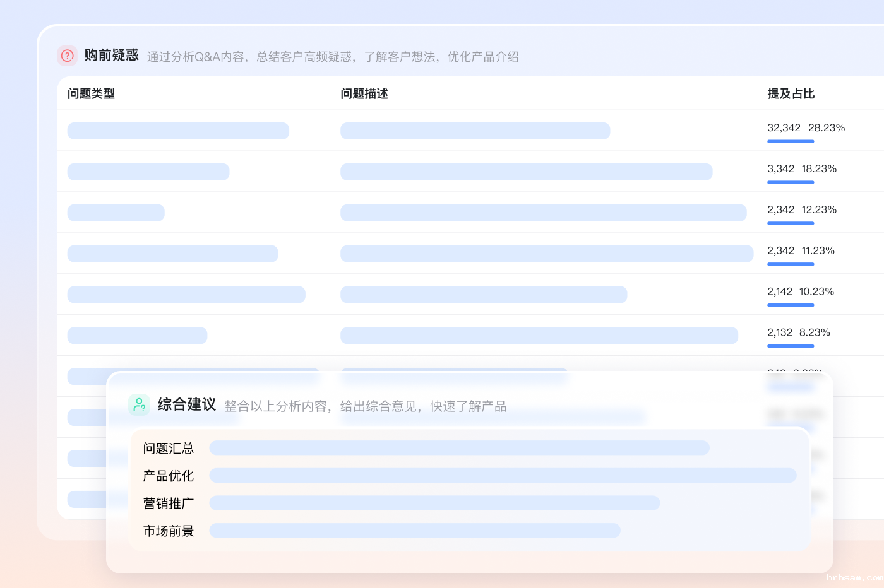Click the green person icon beside 综合建议

click(139, 404)
